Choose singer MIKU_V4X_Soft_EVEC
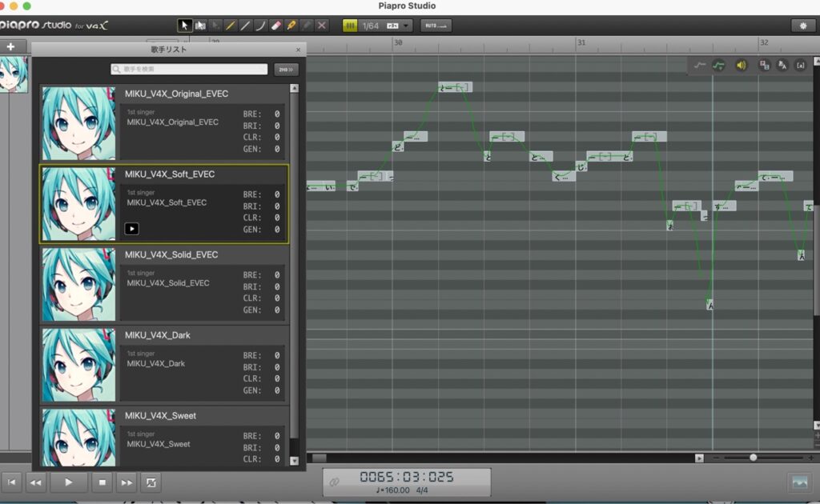The image size is (820, 504). (x=164, y=204)
